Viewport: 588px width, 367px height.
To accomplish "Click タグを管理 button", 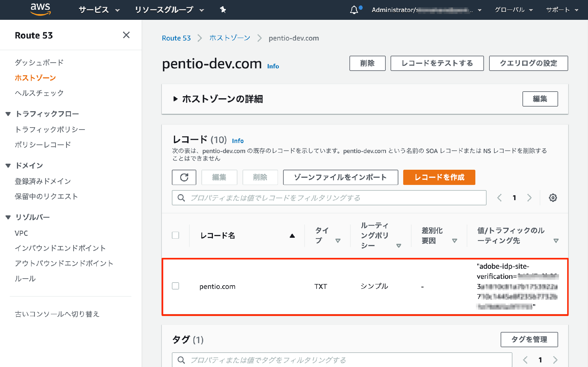I will [x=529, y=339].
